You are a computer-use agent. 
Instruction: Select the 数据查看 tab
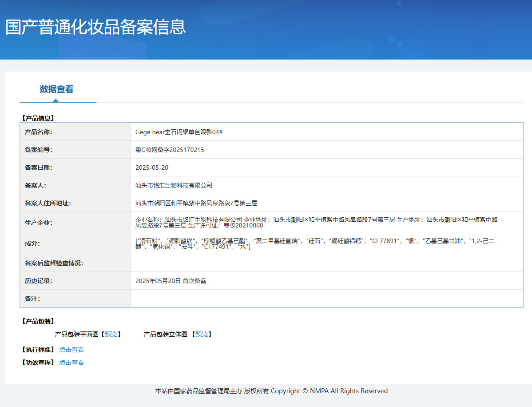coord(57,89)
